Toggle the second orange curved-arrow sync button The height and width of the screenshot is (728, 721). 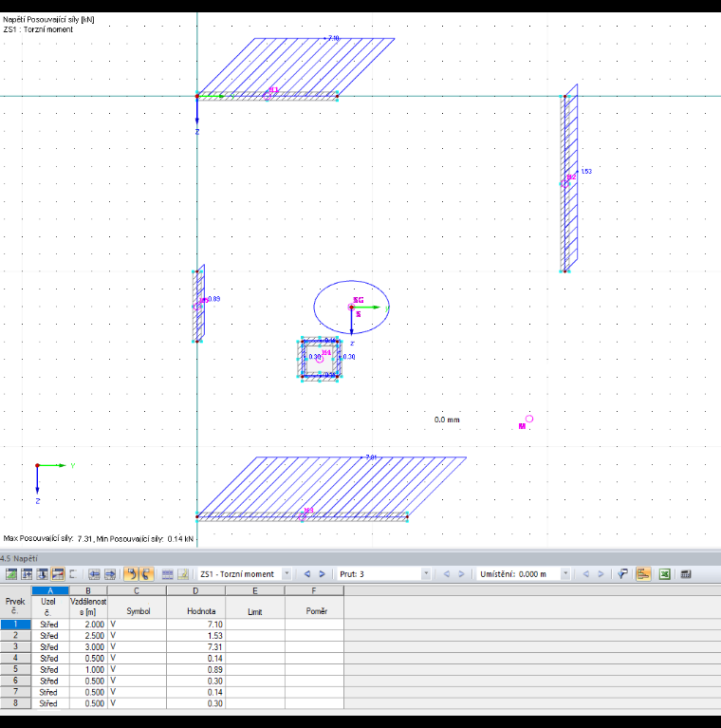click(146, 574)
